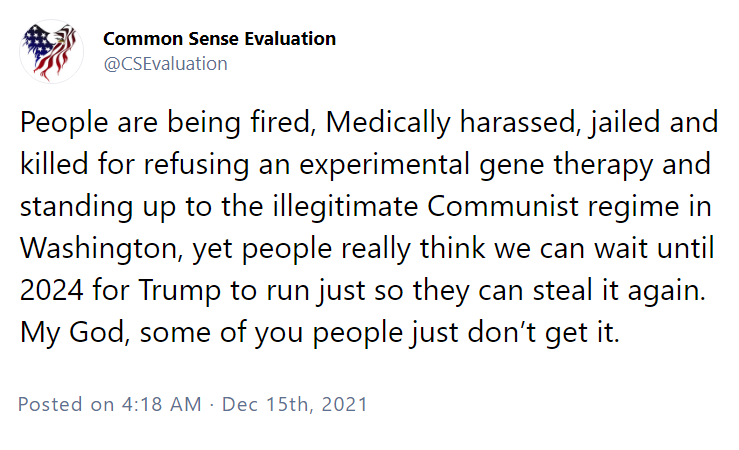739x450 pixels.
Task: Click the phrase 'experimental' in the tweet
Action: click(x=385, y=165)
